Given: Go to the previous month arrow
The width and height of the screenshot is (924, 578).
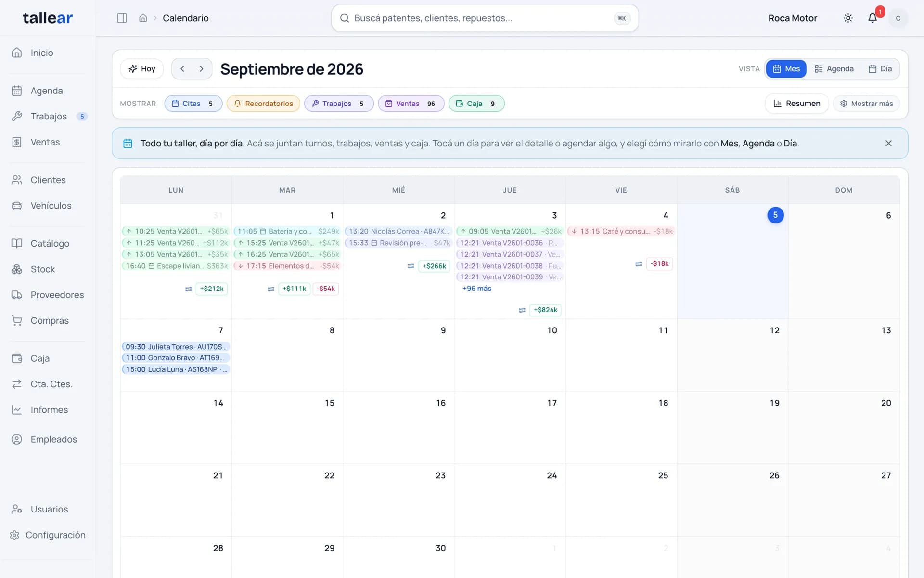Looking at the screenshot, I should tap(182, 69).
